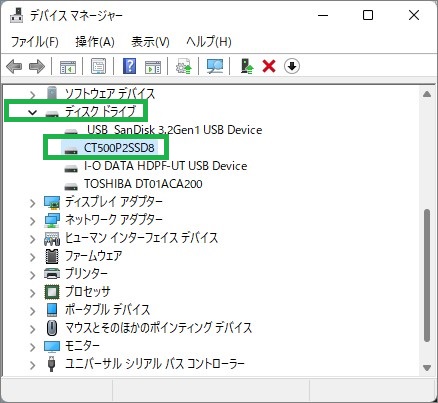Select the モニター label
Viewport: 438px width, 403px height.
82,346
